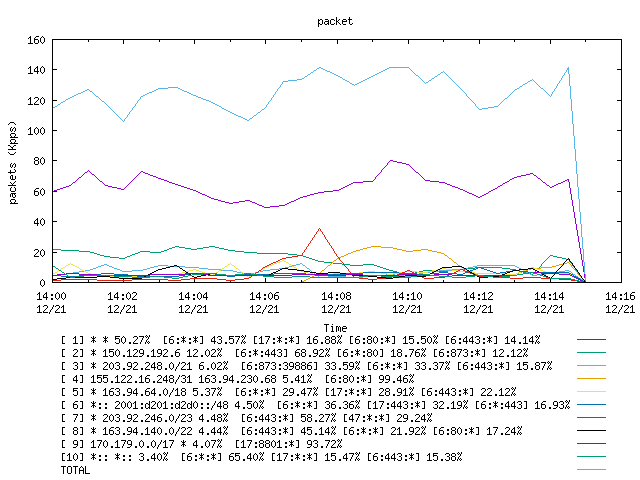
Task: Select the y-axis label "packets (Kpps)"
Action: (13, 162)
